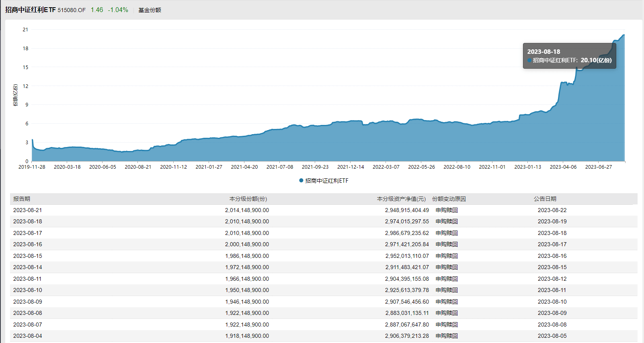Click the 份额变动原因 column header
The width and height of the screenshot is (644, 343).
pyautogui.click(x=449, y=199)
